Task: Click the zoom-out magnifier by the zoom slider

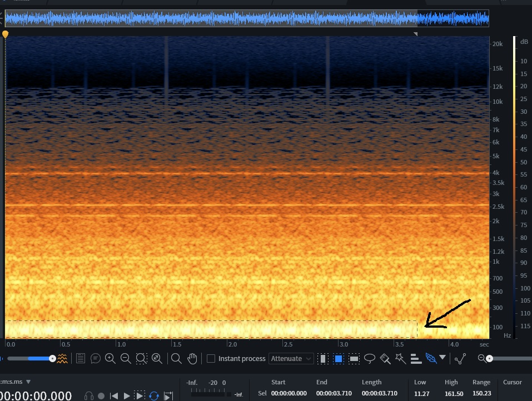Action: (x=481, y=358)
